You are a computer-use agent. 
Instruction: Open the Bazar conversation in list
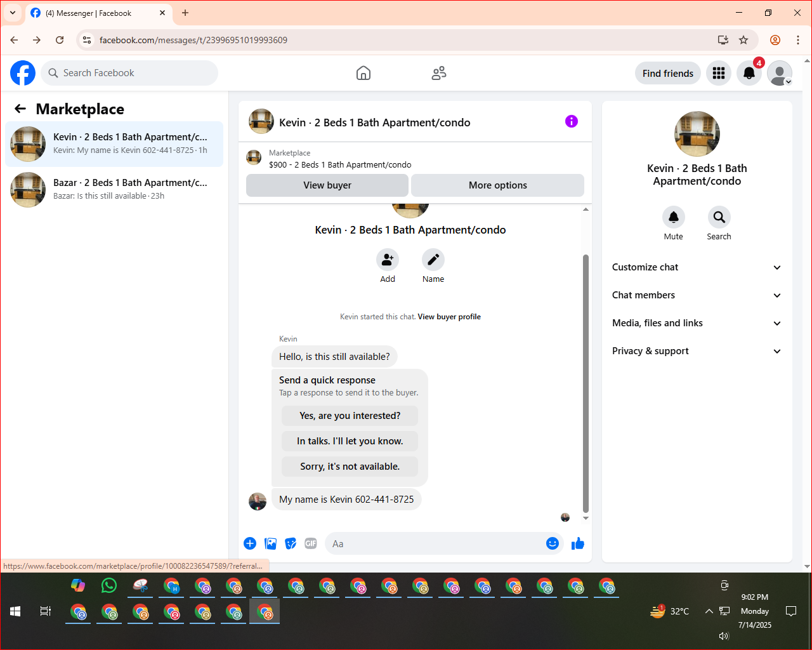114,190
